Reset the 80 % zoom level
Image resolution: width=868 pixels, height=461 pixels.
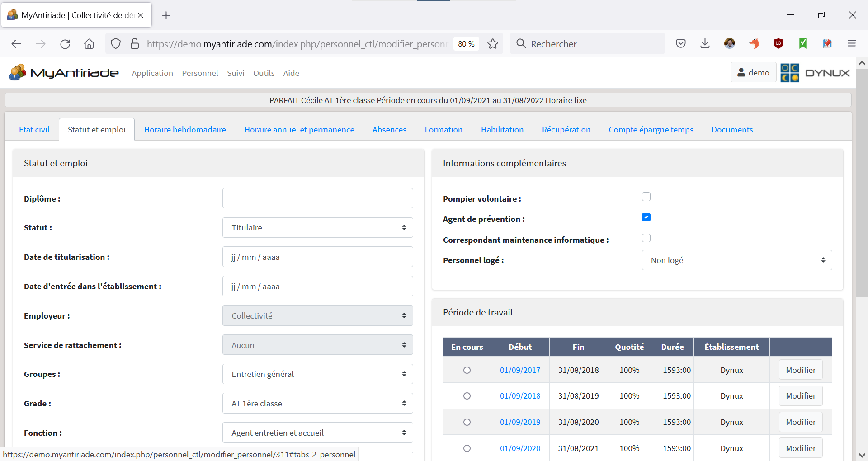pos(466,44)
